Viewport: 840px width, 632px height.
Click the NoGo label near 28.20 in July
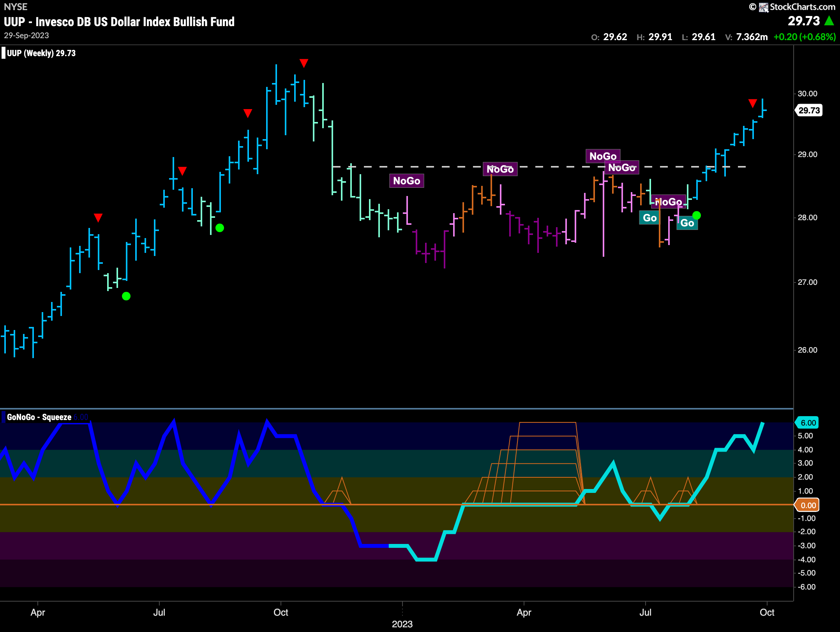(x=669, y=202)
